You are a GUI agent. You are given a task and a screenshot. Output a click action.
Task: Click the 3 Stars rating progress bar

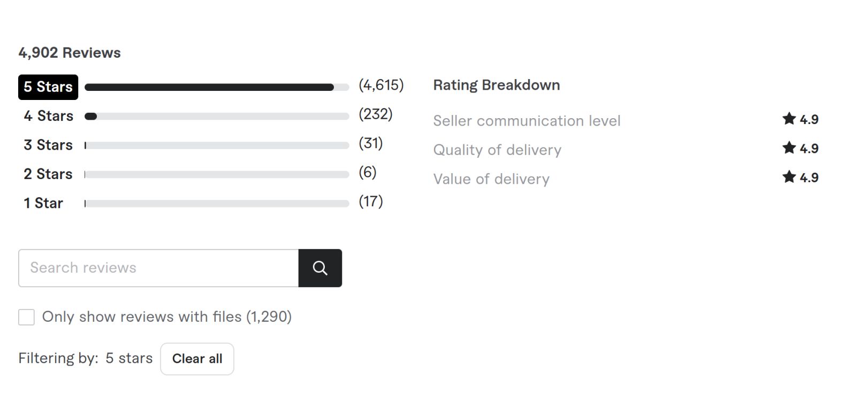coord(217,145)
